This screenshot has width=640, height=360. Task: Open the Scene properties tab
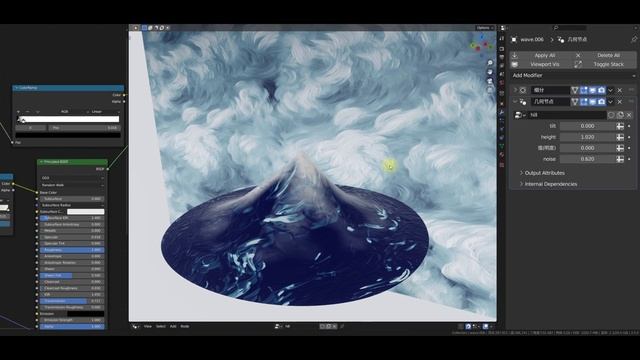coord(502,75)
